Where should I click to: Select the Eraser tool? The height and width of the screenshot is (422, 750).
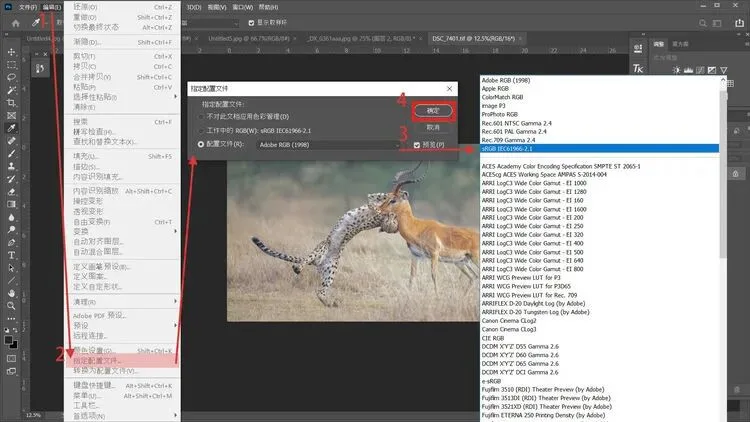[x=11, y=191]
